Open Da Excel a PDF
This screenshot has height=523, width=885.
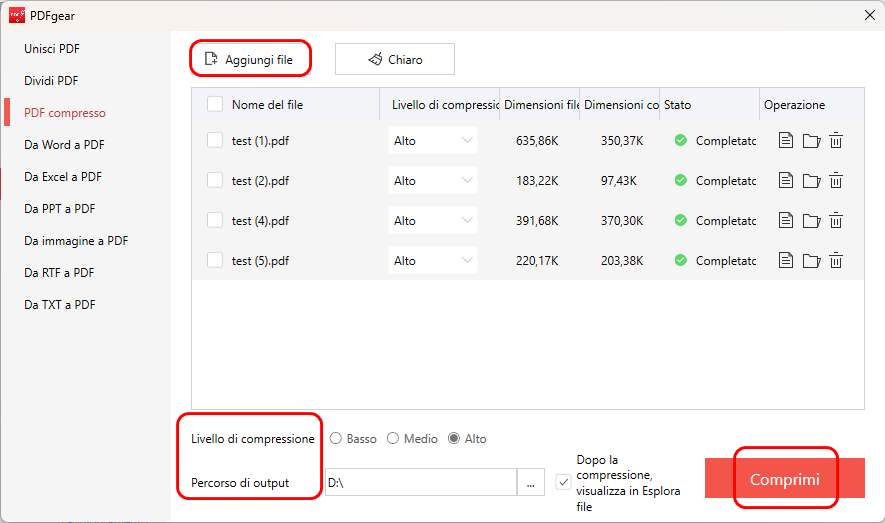[63, 177]
